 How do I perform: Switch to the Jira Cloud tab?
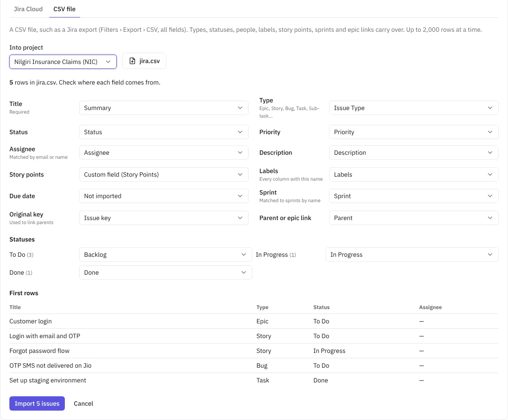[28, 9]
